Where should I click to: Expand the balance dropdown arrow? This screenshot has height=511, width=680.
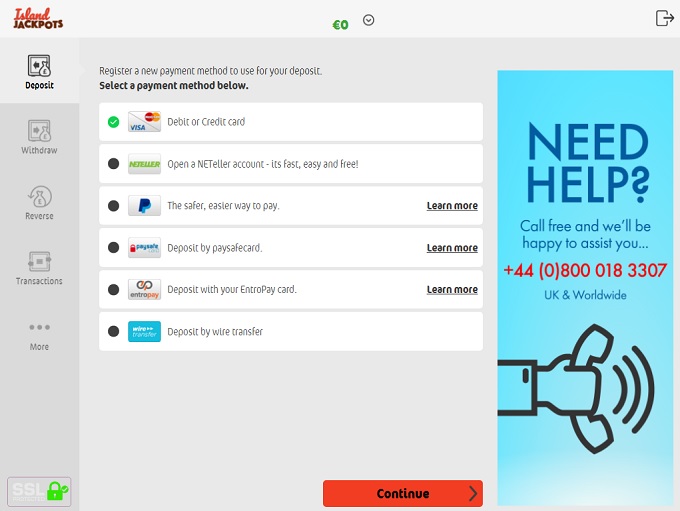click(x=368, y=20)
